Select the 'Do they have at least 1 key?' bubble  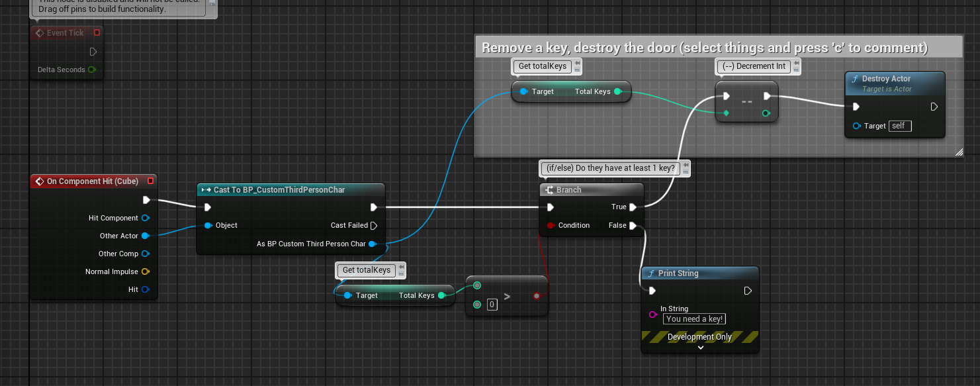pos(611,168)
